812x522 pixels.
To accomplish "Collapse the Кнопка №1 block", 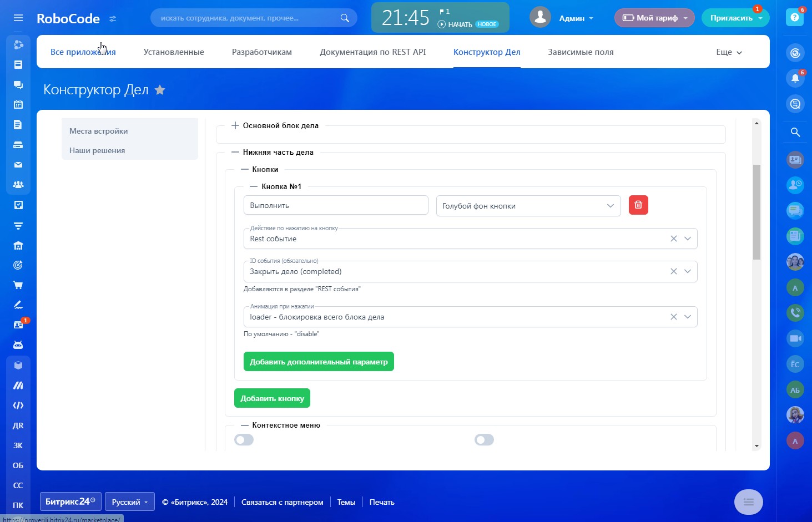I will pos(254,186).
